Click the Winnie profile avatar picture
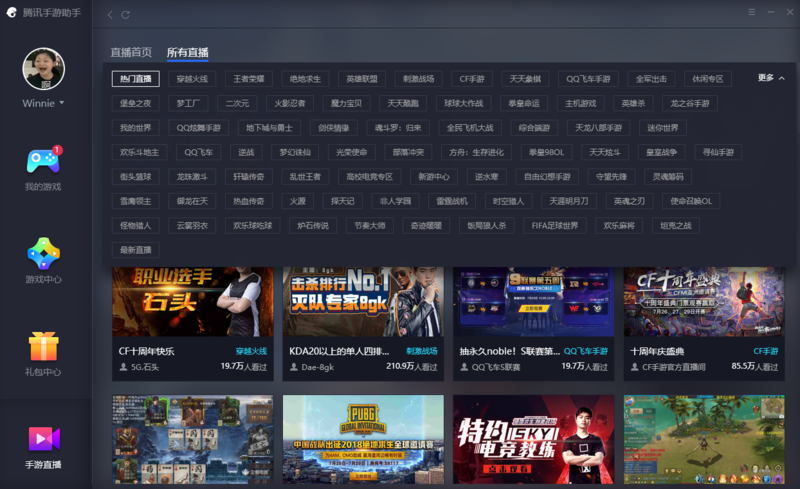The height and width of the screenshot is (489, 800). point(43,69)
